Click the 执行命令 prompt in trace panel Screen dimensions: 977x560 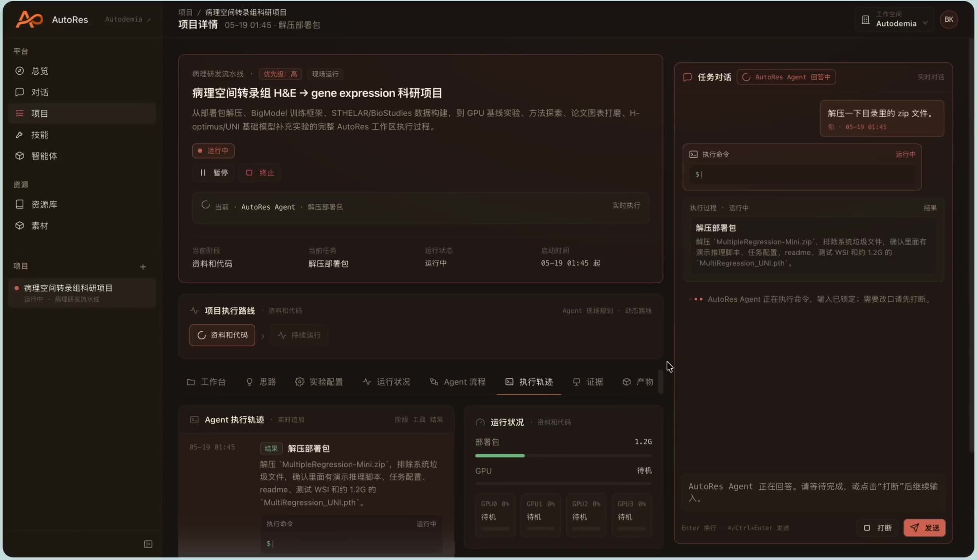[352, 543]
